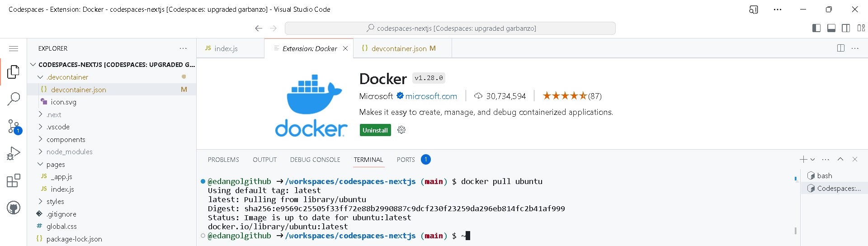
Task: Select the Extension: Docker tab
Action: pos(310,48)
